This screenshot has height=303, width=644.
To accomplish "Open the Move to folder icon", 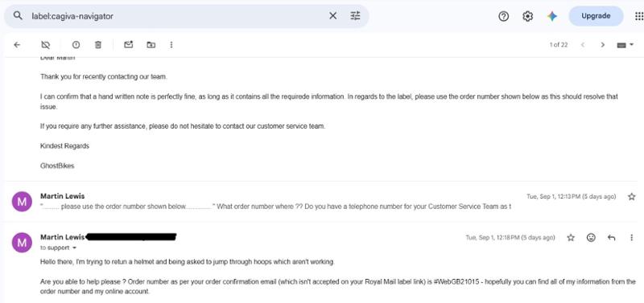I will (151, 45).
